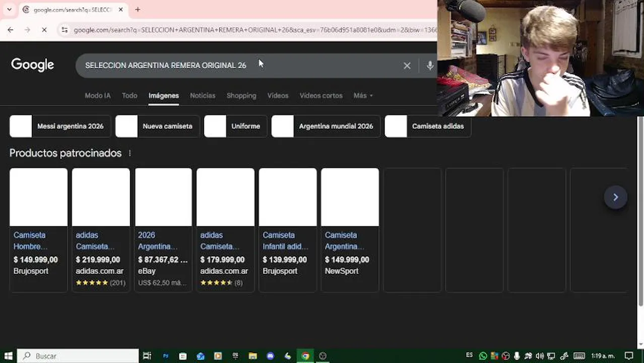
Task: Click the (8) star rating under adidas.com.ar
Action: pyautogui.click(x=221, y=283)
